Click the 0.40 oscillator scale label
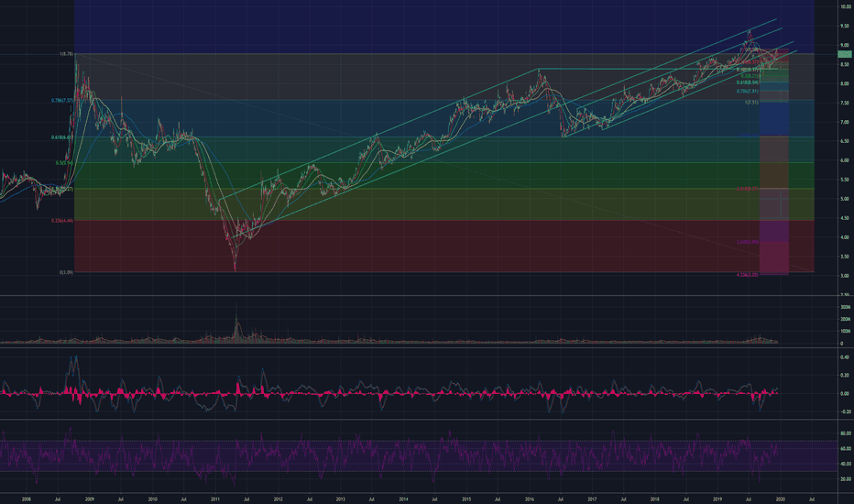 (x=845, y=357)
